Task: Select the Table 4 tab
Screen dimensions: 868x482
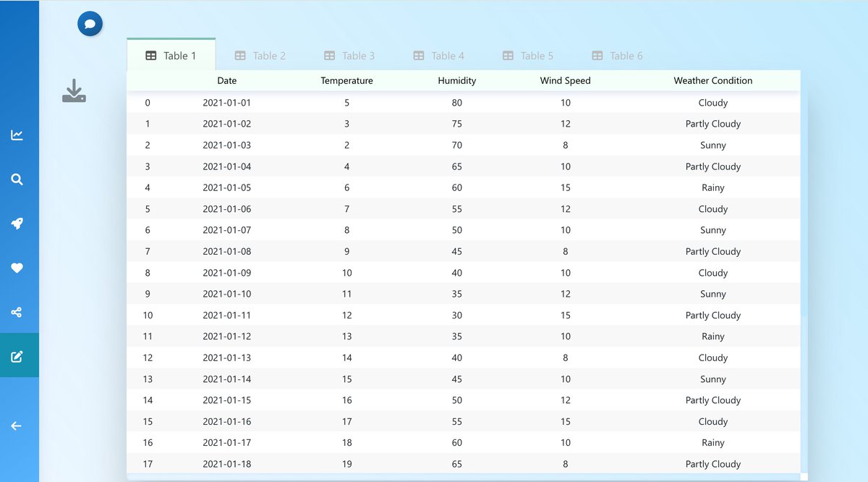Action: pos(438,56)
